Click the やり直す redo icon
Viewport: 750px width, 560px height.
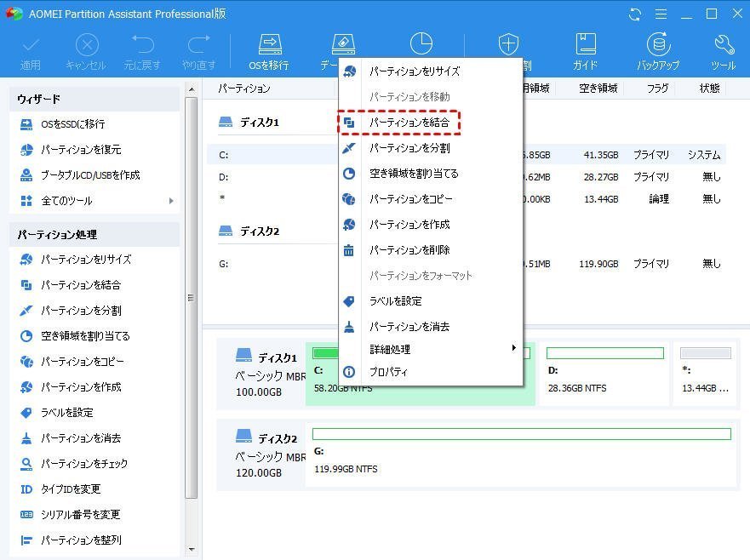click(x=198, y=44)
